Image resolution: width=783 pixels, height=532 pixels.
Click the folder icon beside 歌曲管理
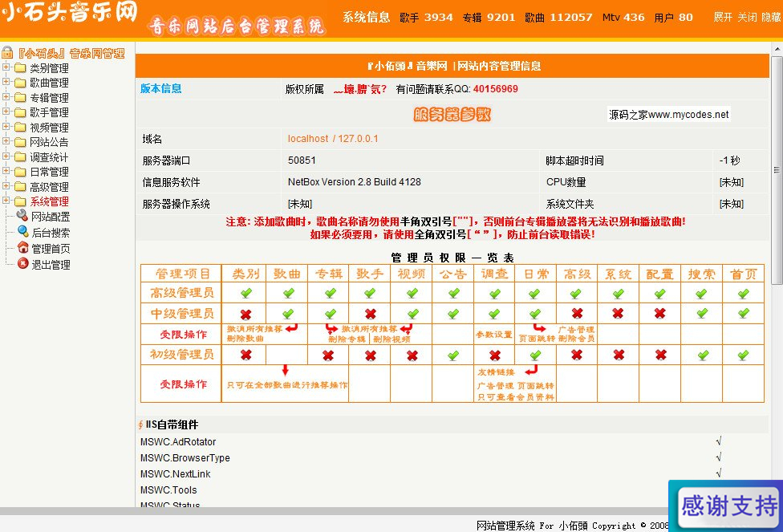pos(20,83)
